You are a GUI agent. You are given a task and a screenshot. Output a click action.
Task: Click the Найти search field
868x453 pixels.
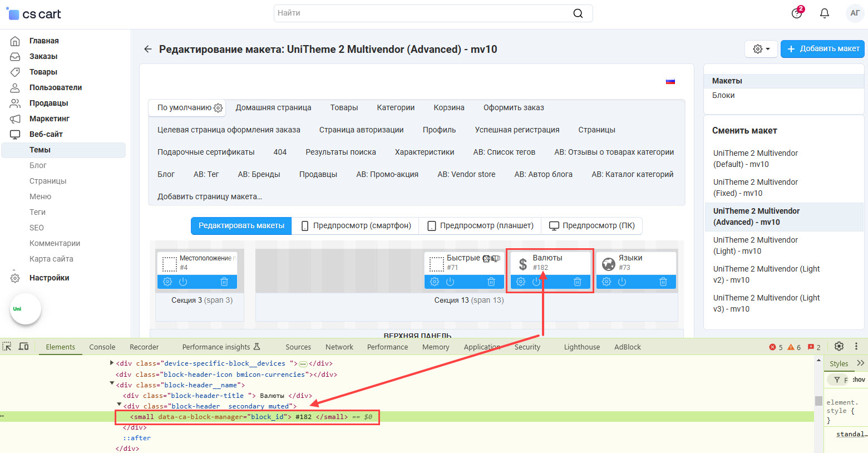[x=423, y=13]
